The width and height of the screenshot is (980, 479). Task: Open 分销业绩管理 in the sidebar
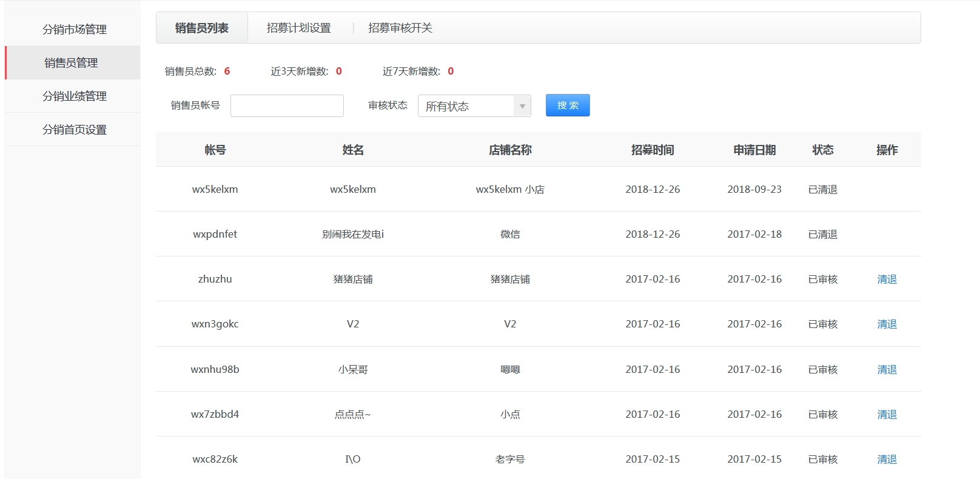(x=74, y=96)
